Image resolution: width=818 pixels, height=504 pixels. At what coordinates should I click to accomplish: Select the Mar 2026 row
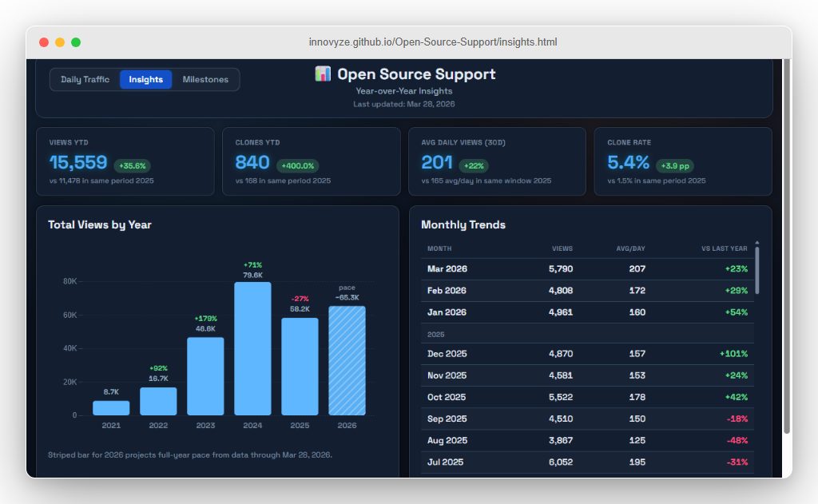(x=587, y=269)
